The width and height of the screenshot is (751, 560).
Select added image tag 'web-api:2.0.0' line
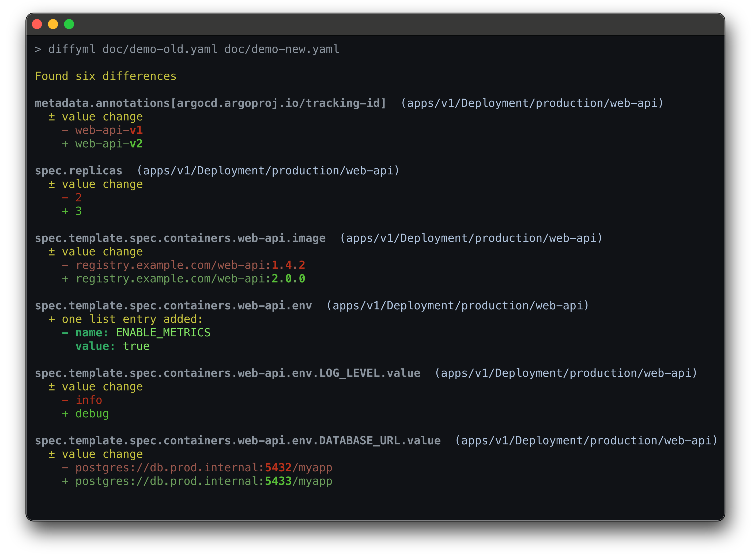click(190, 279)
